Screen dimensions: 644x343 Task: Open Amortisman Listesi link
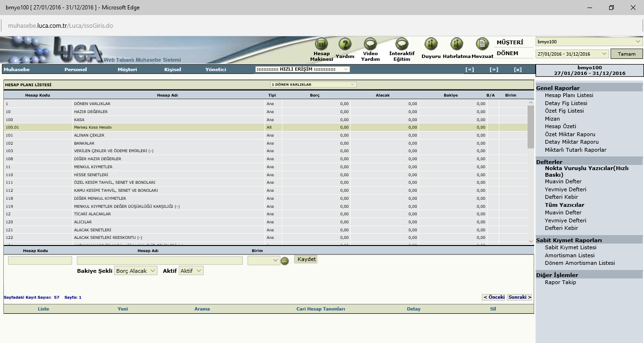[570, 255]
